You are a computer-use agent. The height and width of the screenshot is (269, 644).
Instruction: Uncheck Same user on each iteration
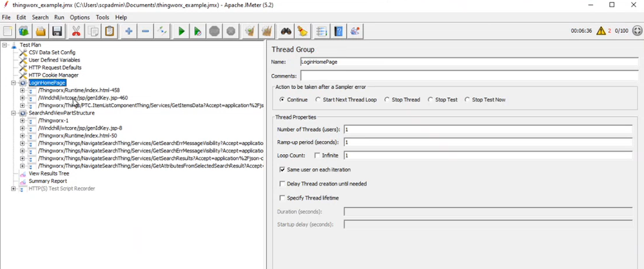tap(282, 169)
